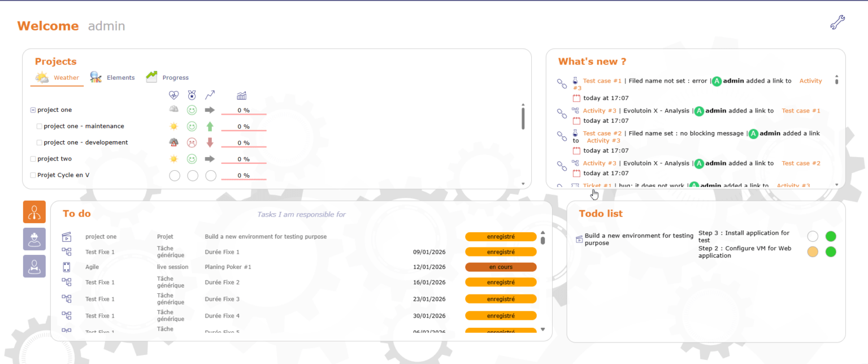Screen dimensions: 868x364
Task: Click the smiley face for project two
Action: click(192, 159)
